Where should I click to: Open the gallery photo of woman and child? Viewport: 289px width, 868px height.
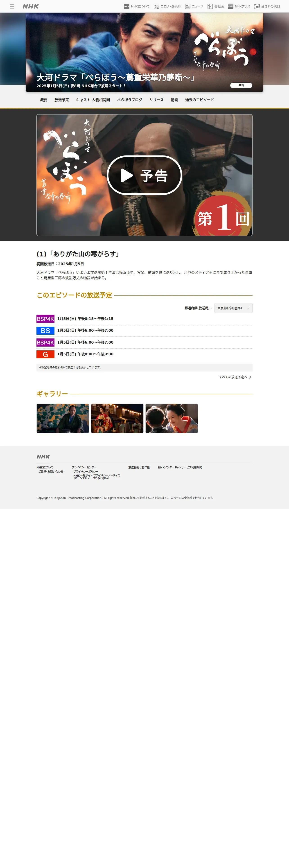[172, 418]
